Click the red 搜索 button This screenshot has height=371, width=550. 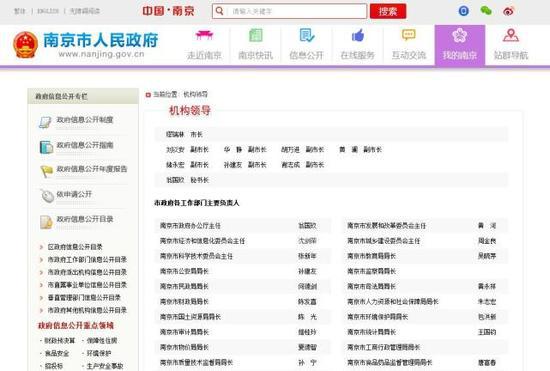pyautogui.click(x=388, y=11)
